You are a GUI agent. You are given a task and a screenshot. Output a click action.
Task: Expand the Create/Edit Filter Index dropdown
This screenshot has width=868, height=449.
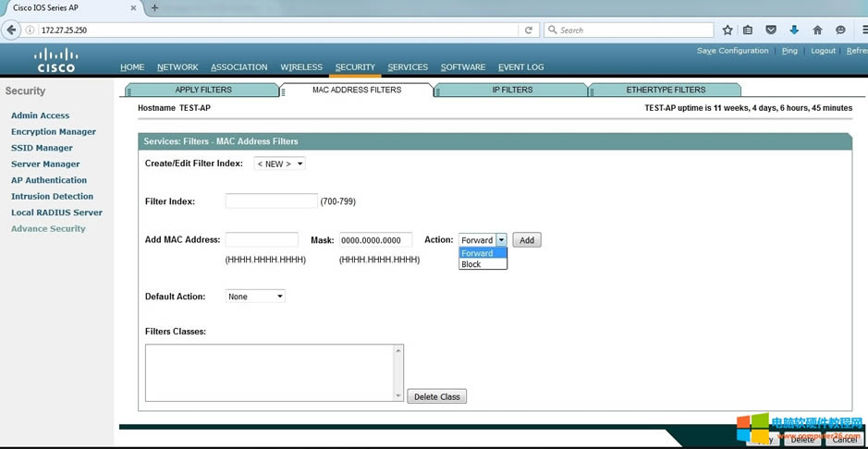click(x=279, y=164)
